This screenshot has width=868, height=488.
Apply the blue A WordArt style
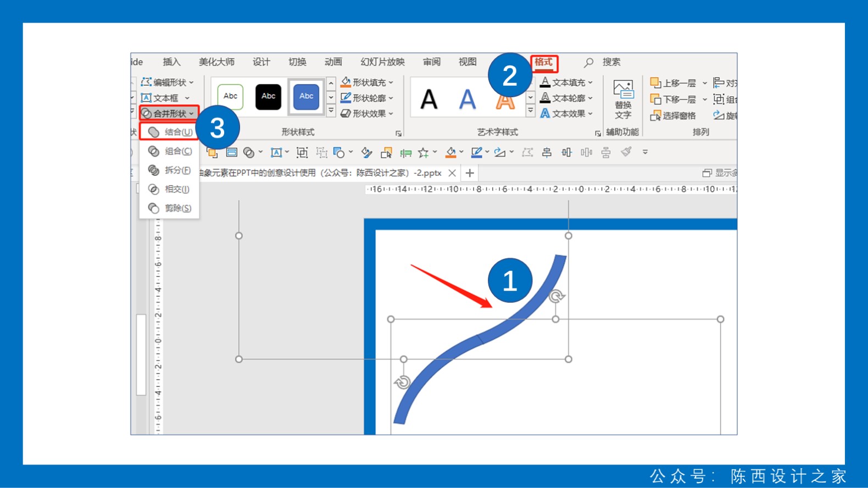pos(468,99)
